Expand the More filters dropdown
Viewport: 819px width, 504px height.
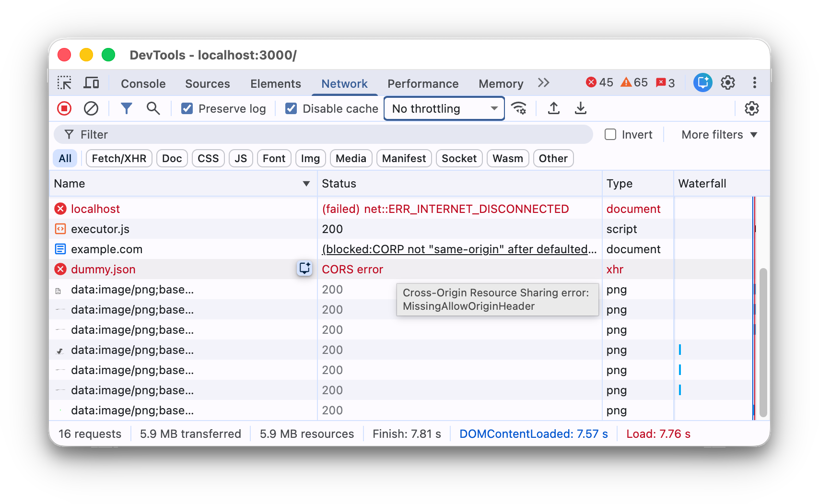(719, 135)
